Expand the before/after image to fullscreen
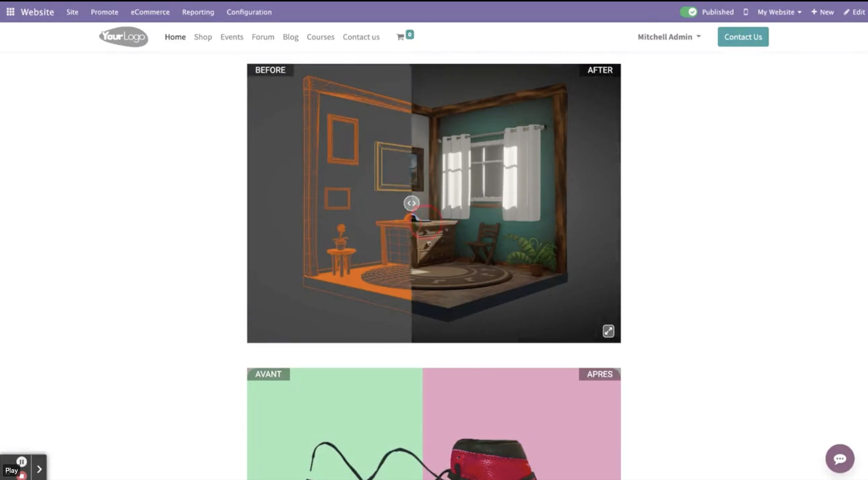Viewport: 868px width, 480px height. [x=608, y=331]
